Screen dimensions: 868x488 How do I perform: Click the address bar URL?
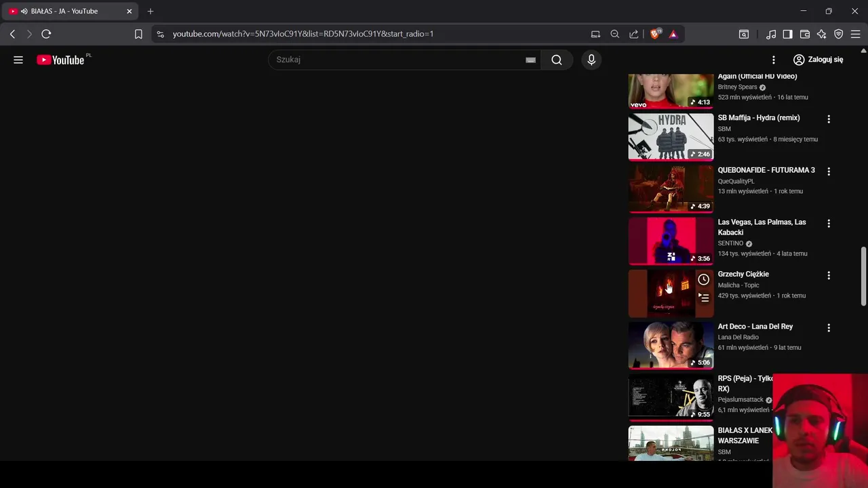click(303, 34)
